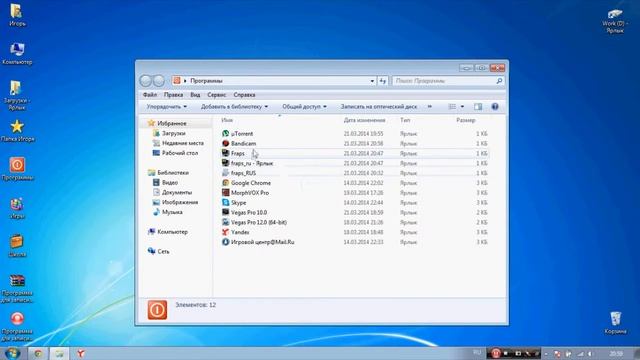This screenshot has height=360, width=640.
Task: Open the uTorrent shortcut in the file list
Action: coord(242,133)
